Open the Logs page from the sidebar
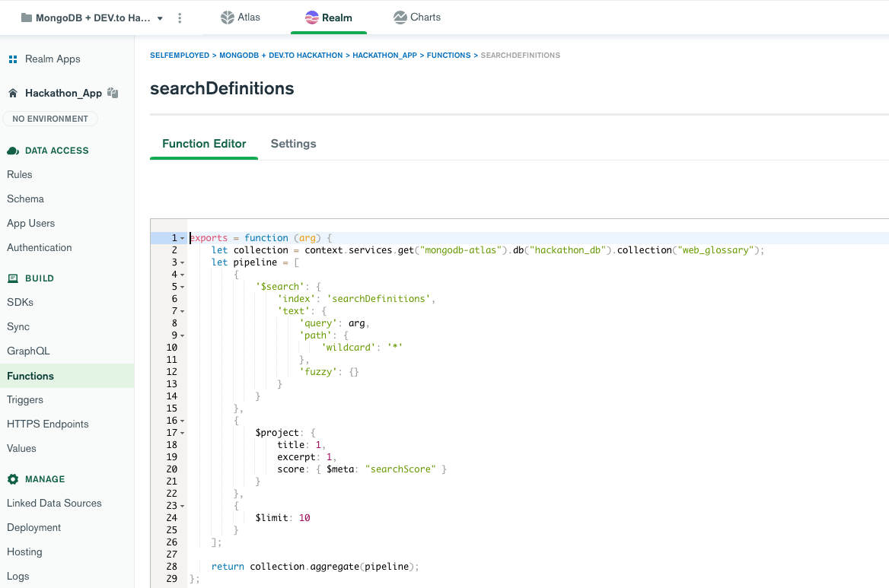 point(18,576)
